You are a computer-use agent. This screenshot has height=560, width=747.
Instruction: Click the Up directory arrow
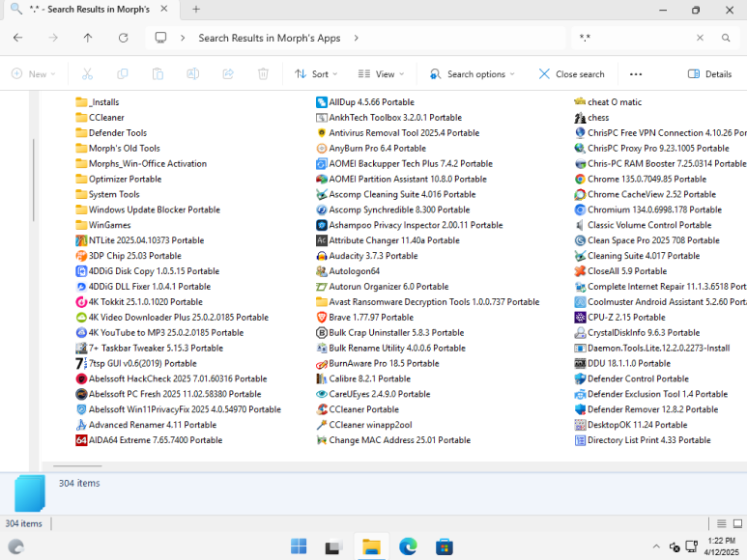(x=88, y=38)
